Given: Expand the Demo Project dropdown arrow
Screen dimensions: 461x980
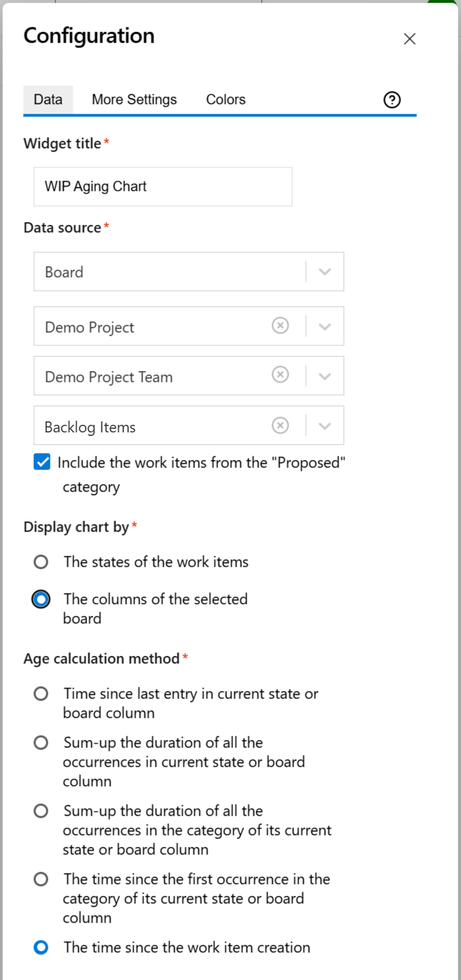Looking at the screenshot, I should (x=325, y=326).
